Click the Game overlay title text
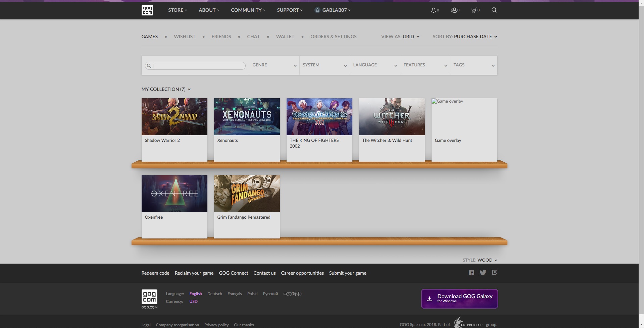 pyautogui.click(x=448, y=140)
